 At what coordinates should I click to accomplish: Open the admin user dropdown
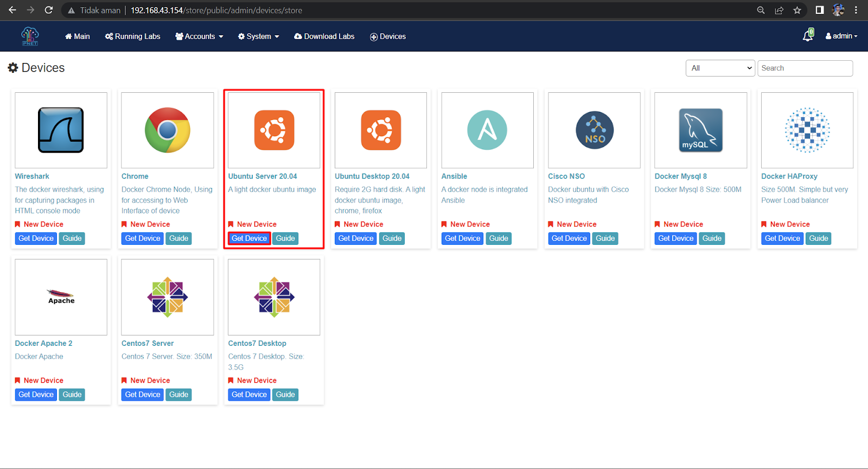click(841, 36)
